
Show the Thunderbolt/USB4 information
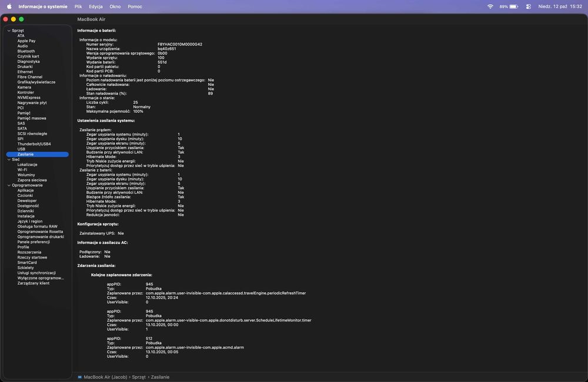pyautogui.click(x=34, y=144)
